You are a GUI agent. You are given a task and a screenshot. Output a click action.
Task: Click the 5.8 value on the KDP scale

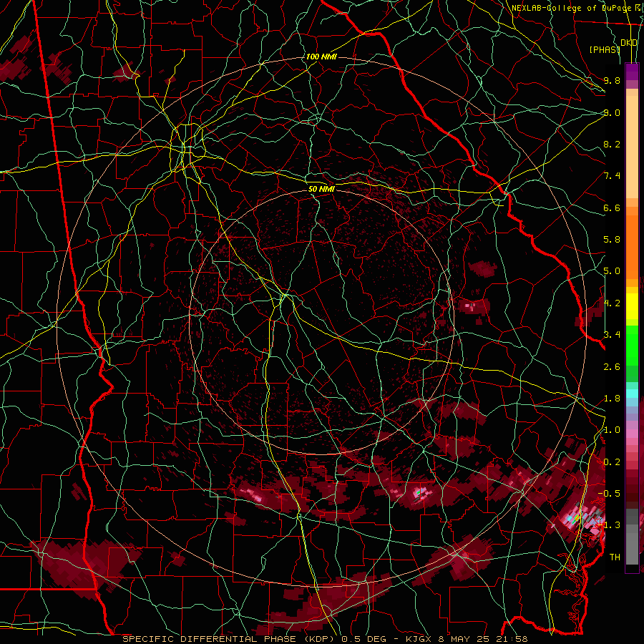612,240
